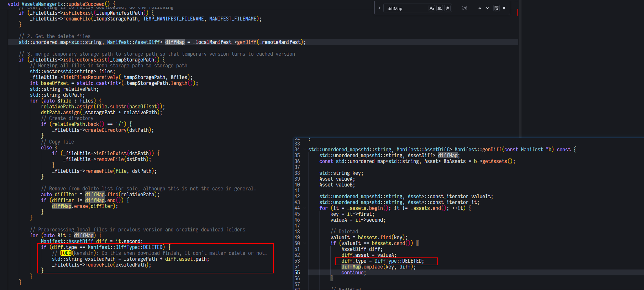The width and height of the screenshot is (644, 290).
Task: Click genDiff in Manifest::genDiff definition
Action: (x=492, y=150)
